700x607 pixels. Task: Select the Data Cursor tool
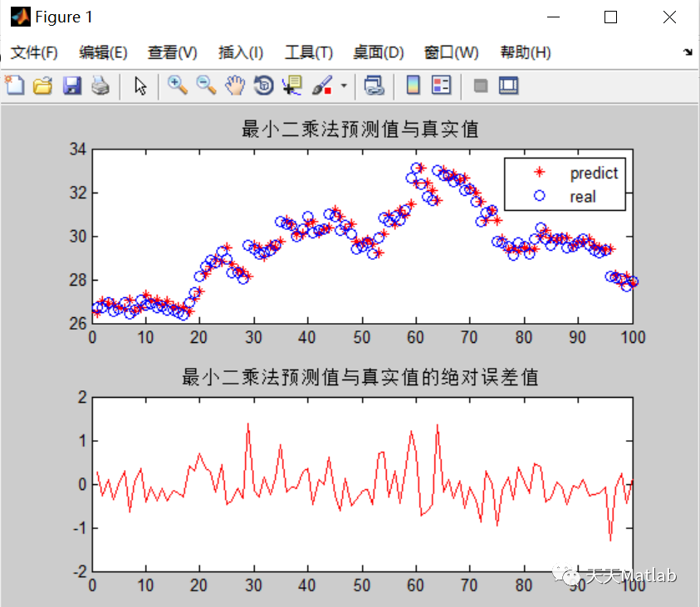coord(292,86)
